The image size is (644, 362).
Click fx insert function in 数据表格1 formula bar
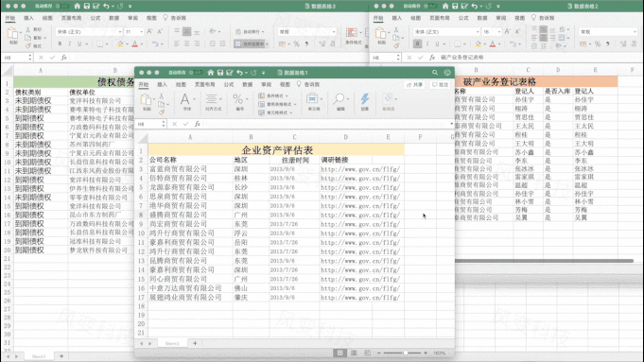point(197,124)
